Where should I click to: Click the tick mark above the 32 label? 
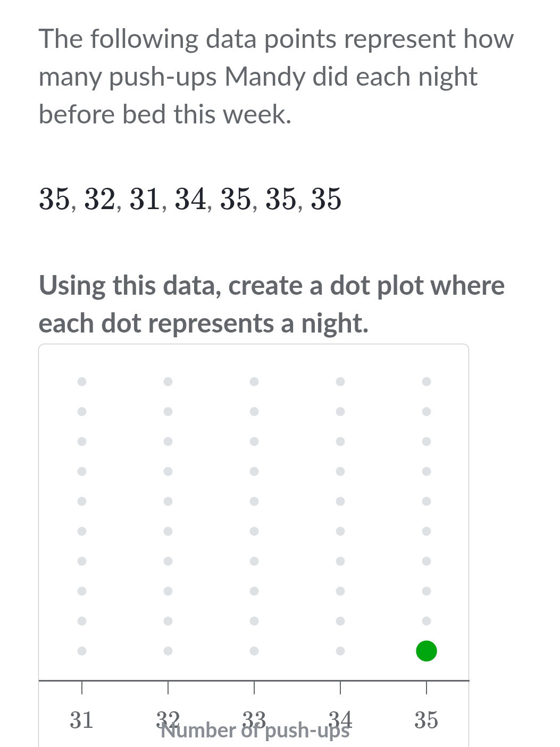168,687
